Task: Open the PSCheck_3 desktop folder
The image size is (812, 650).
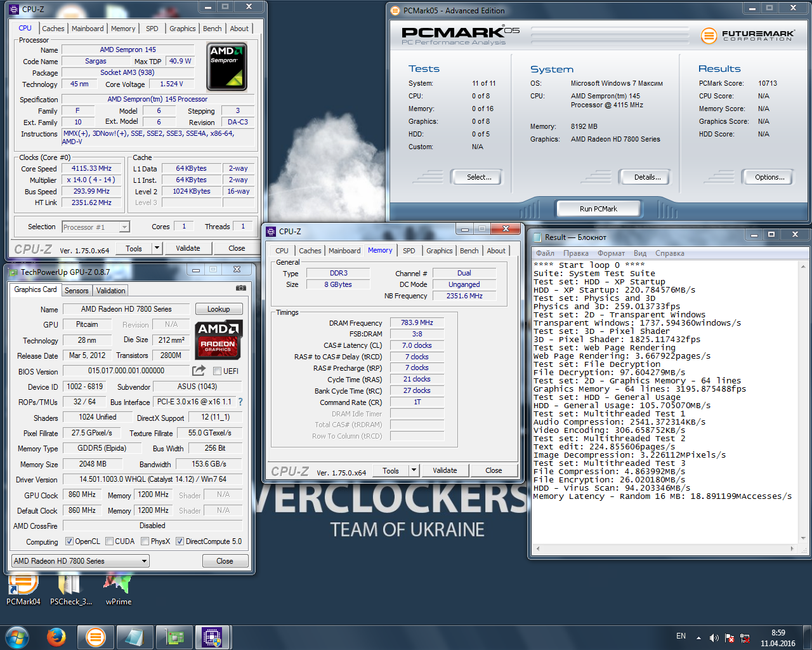Action: pos(70,589)
